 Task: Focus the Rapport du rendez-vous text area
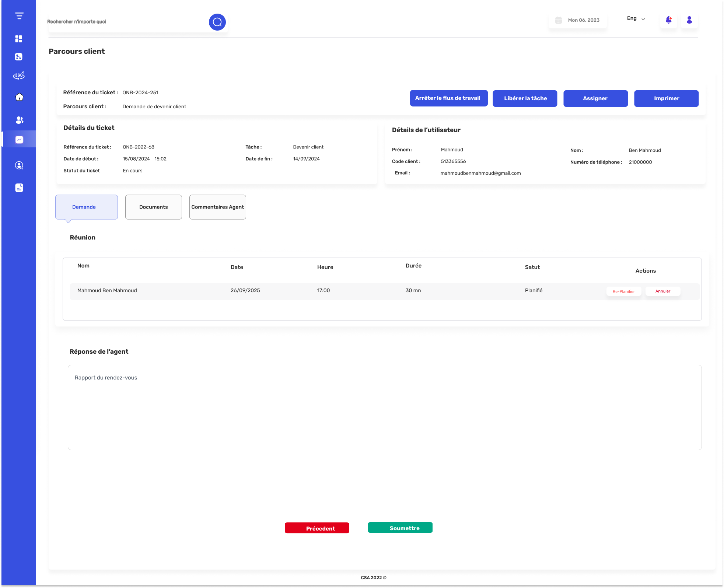[385, 407]
